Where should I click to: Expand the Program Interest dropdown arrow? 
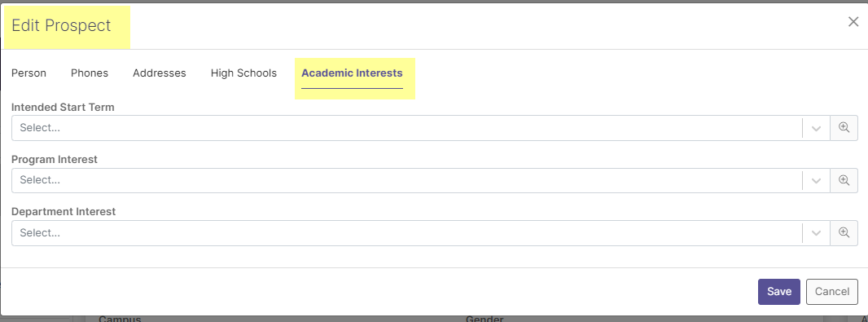(x=816, y=181)
